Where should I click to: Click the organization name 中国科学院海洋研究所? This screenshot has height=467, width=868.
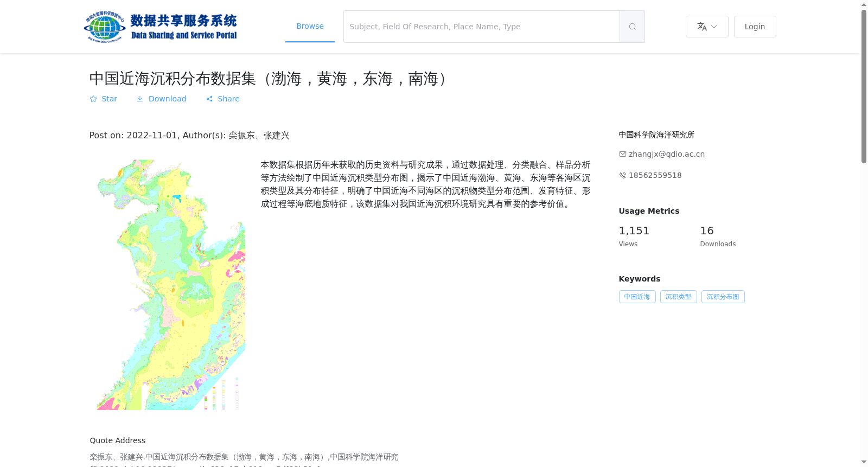click(x=656, y=135)
